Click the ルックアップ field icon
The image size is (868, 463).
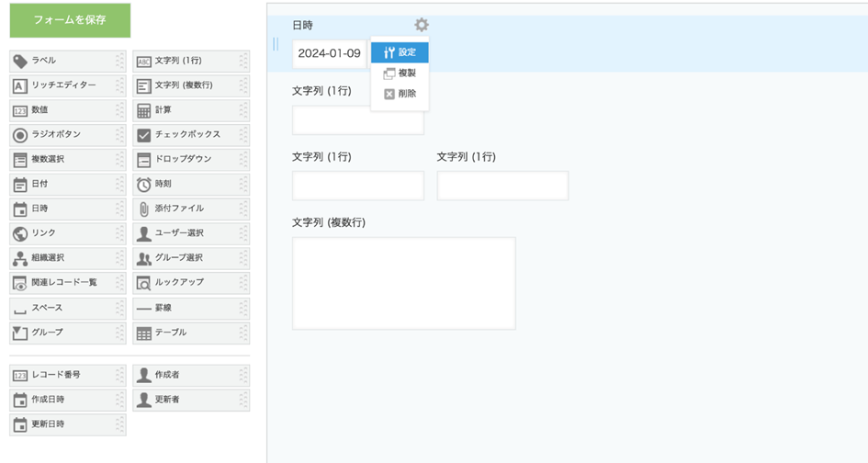point(143,283)
